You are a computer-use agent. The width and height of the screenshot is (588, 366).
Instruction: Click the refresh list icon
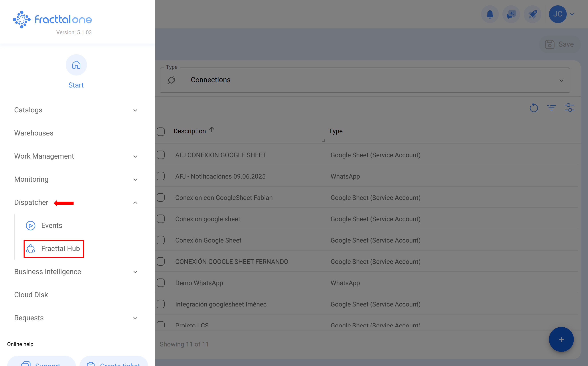pos(534,108)
